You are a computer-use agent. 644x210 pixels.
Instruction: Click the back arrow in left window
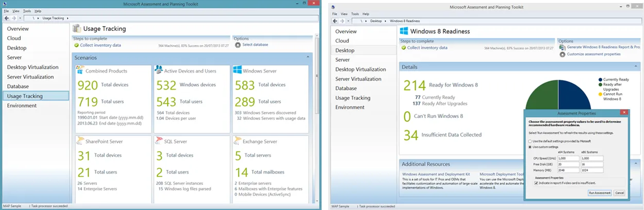[6, 17]
